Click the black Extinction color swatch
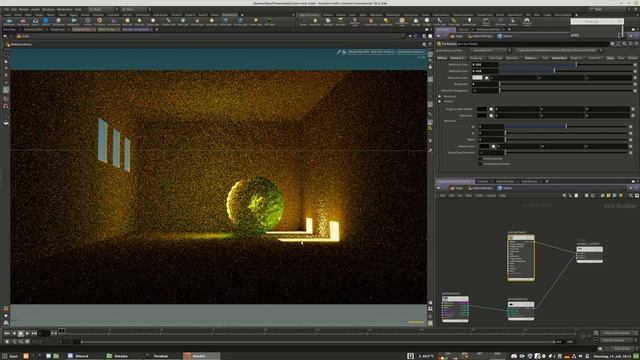The width and height of the screenshot is (640, 360). point(482,116)
